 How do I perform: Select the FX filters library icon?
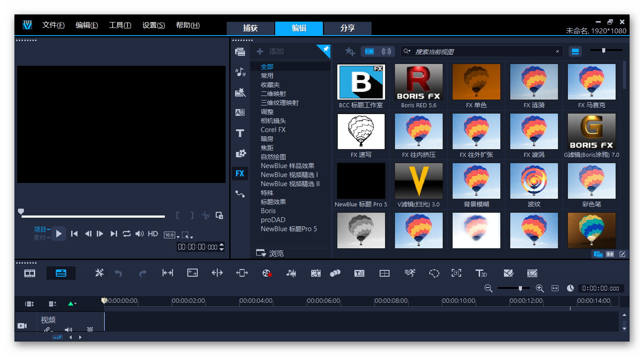[x=240, y=173]
